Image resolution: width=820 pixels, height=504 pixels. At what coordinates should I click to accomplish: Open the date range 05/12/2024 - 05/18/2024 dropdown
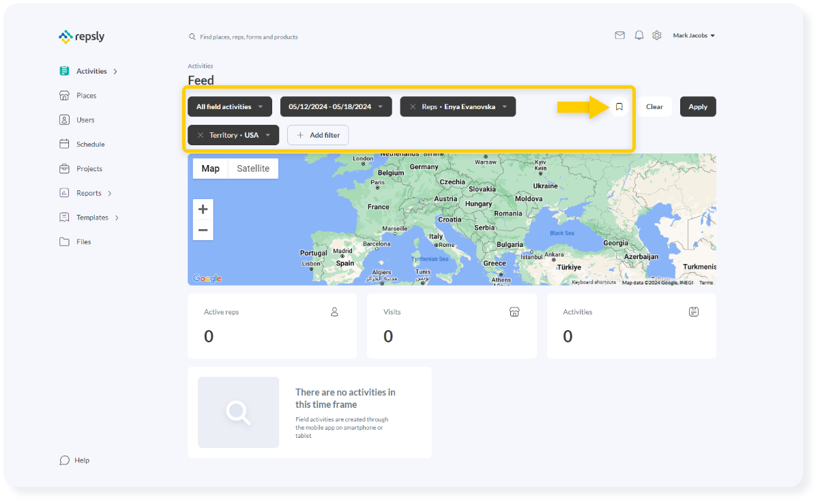(336, 106)
